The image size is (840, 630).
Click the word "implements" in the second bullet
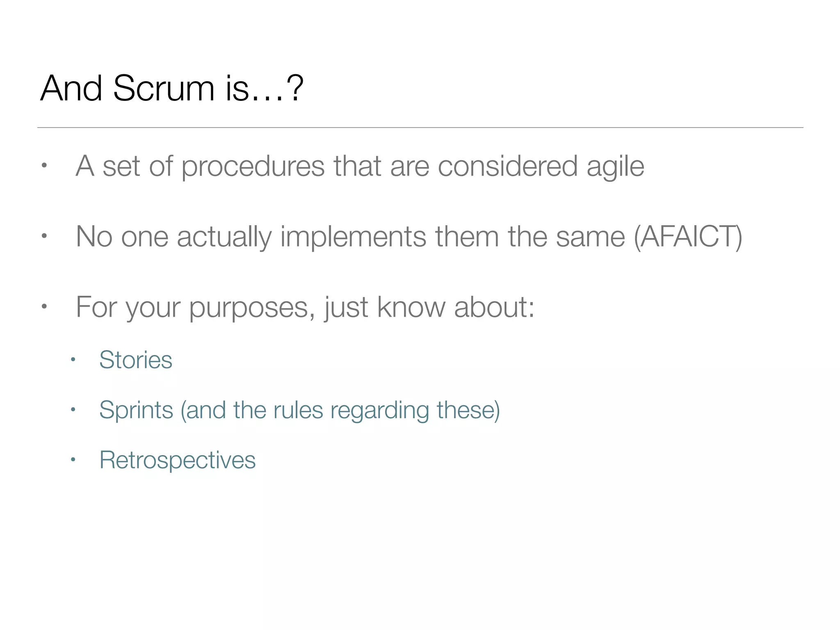click(x=353, y=237)
